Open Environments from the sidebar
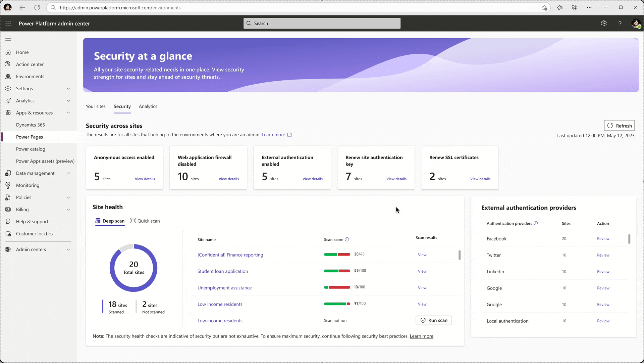 point(30,76)
